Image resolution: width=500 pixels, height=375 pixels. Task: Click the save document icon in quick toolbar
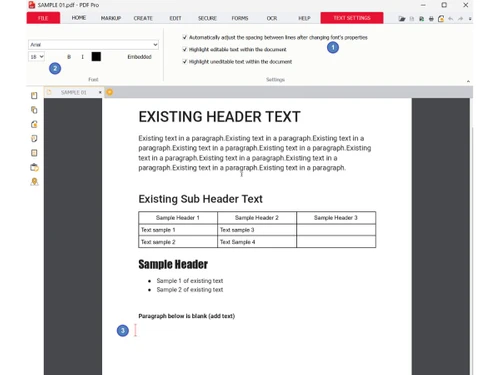(412, 19)
